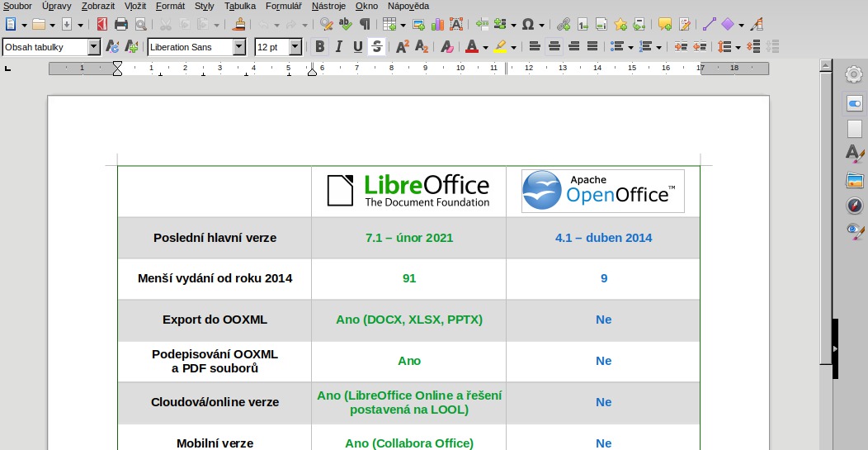Open the Gallery panel in the sidebar
Screen dimensions: 868x450
tap(854, 179)
